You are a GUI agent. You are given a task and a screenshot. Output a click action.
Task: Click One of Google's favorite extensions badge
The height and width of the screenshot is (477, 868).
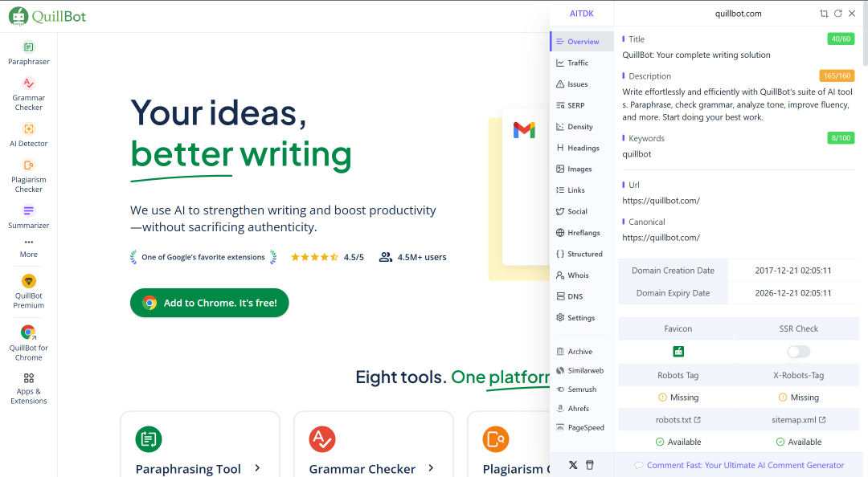point(203,257)
